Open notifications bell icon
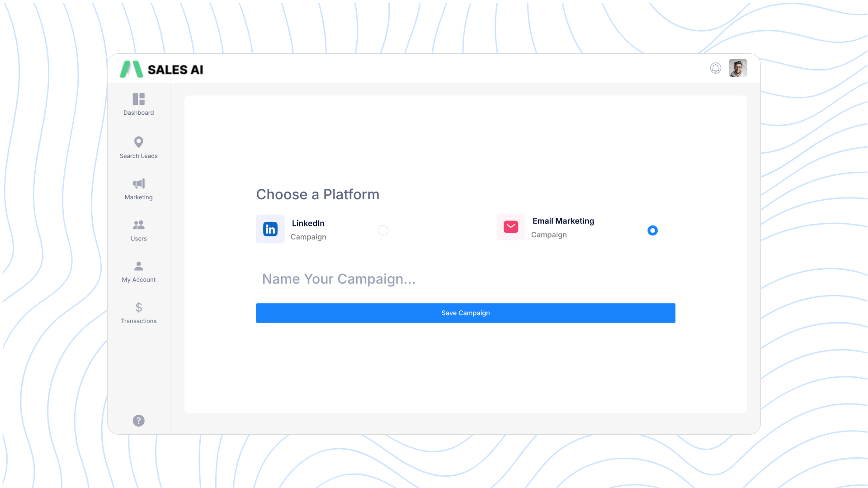The height and width of the screenshot is (488, 868). pos(715,68)
